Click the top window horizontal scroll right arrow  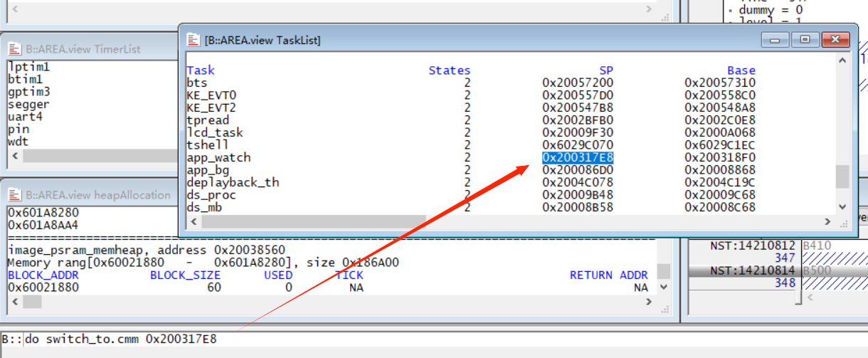[x=648, y=9]
